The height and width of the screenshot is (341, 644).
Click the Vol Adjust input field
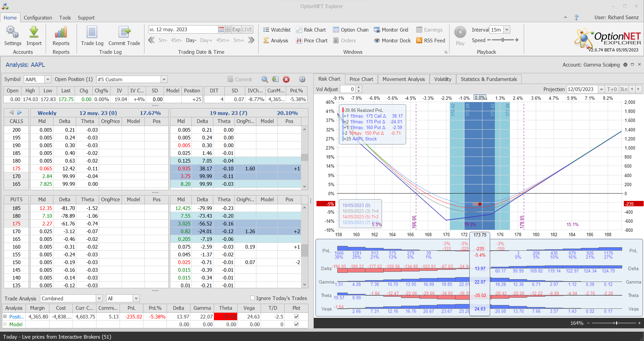(x=347, y=89)
